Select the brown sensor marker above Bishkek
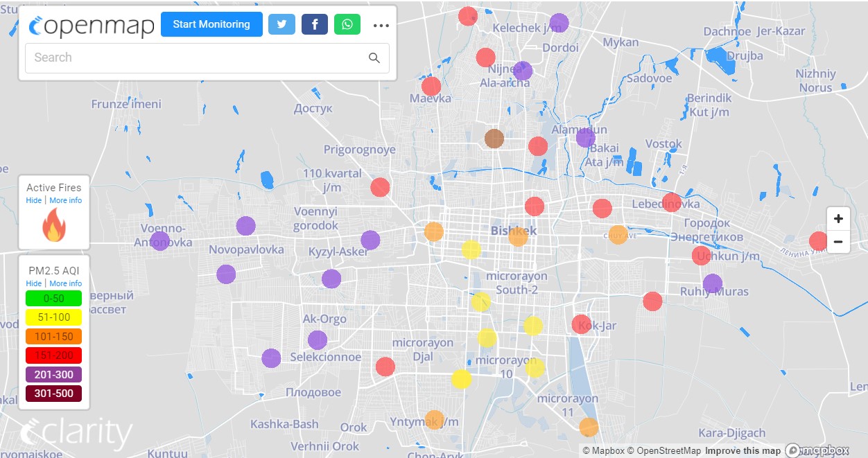Image resolution: width=868 pixels, height=458 pixels. click(x=494, y=139)
